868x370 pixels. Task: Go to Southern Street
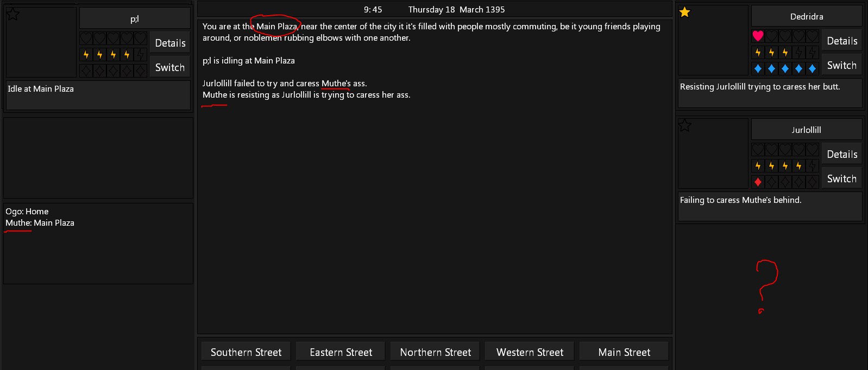(x=246, y=352)
